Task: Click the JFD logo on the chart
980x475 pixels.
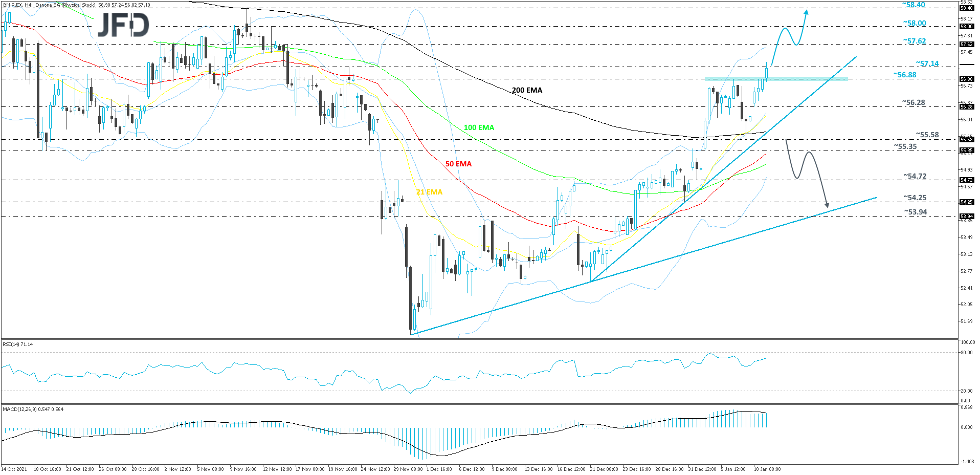Action: pyautogui.click(x=123, y=25)
